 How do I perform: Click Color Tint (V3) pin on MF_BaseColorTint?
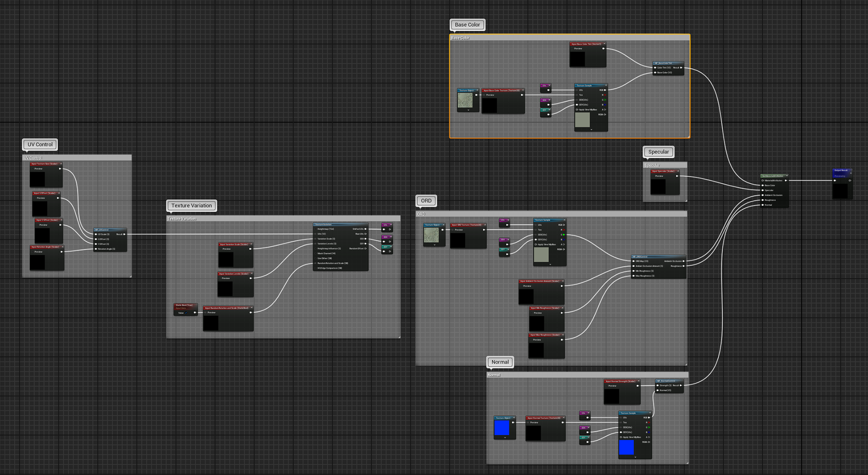[655, 68]
